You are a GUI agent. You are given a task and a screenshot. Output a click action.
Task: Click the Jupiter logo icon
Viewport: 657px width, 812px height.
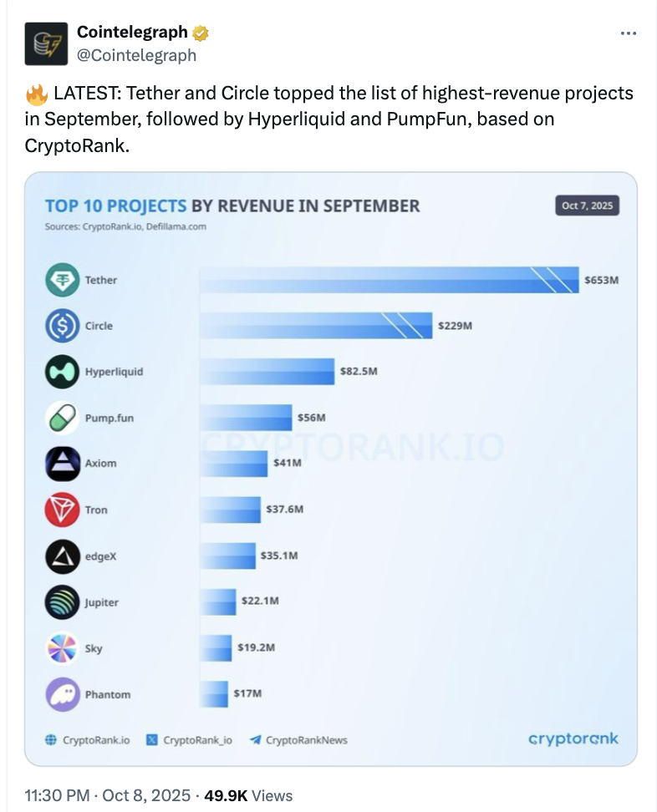pos(62,601)
